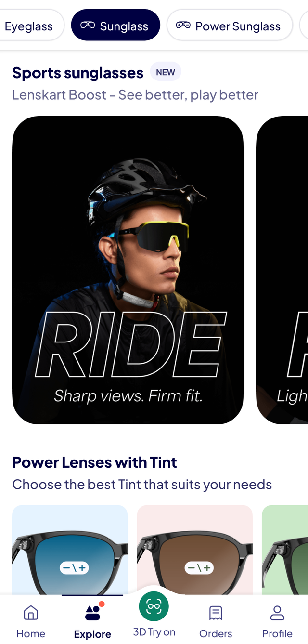The image size is (308, 644).
Task: Open the RIDE sports sunglasses banner
Action: [128, 270]
